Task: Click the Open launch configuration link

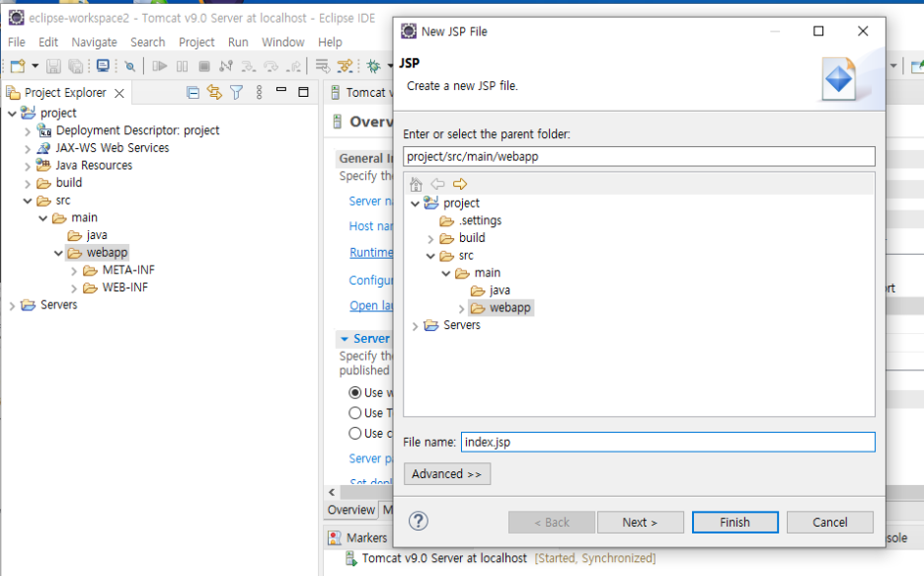Action: point(371,305)
